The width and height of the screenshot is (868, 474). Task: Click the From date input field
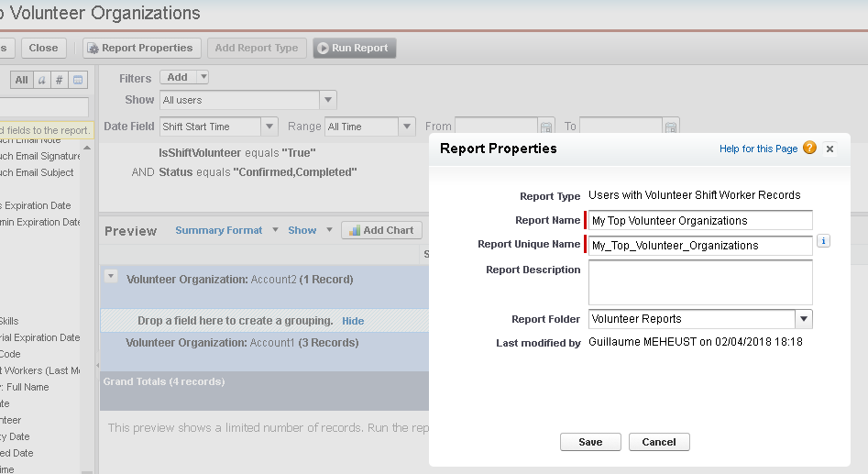coord(496,127)
